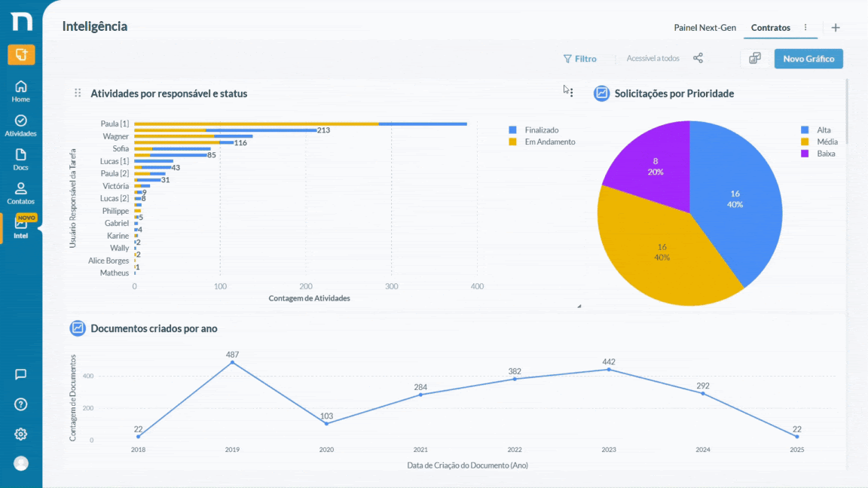Screen dimensions: 868x488
Task: Click the Wagner bar label
Action: point(116,136)
